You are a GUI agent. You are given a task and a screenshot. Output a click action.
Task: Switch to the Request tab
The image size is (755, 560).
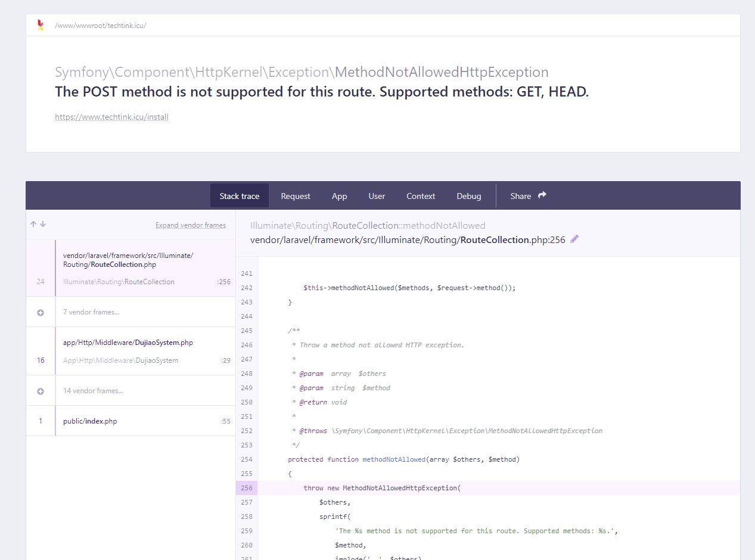click(x=296, y=195)
